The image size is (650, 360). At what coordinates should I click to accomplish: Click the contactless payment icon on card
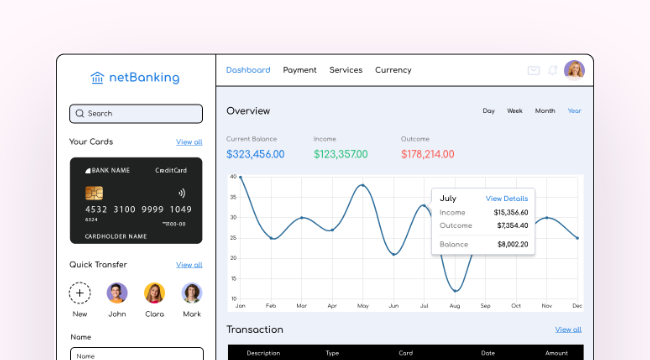tap(182, 193)
